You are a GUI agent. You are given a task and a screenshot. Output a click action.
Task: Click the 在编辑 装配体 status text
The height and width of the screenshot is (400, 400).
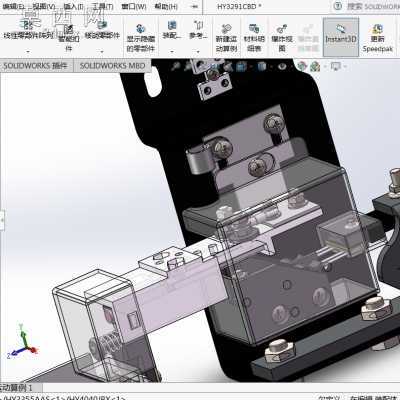pos(374,398)
